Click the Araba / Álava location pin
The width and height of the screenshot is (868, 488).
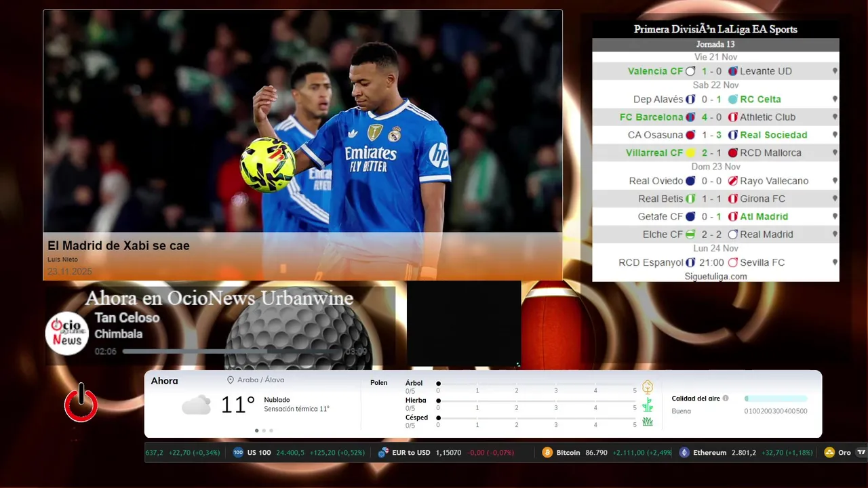(x=231, y=380)
